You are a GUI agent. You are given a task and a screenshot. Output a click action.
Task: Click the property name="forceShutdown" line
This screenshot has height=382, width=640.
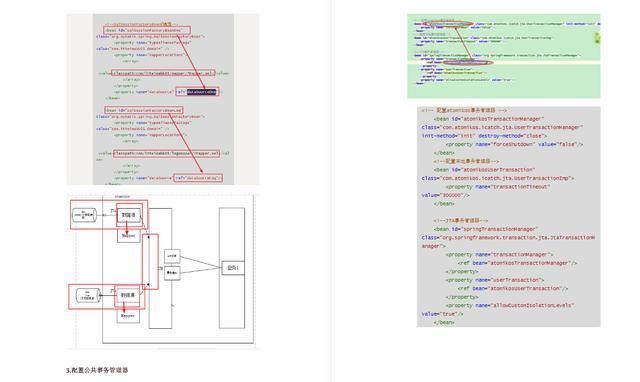[515, 144]
